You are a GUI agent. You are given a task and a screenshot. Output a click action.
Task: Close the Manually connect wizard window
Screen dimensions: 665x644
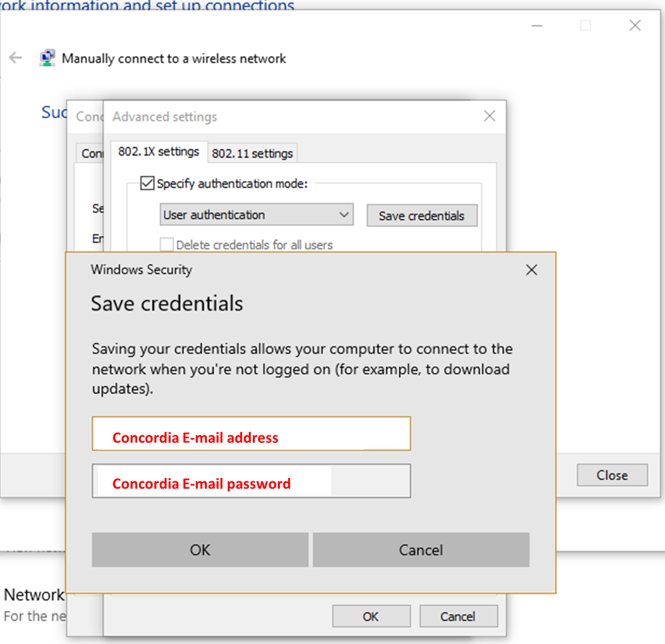click(x=635, y=25)
